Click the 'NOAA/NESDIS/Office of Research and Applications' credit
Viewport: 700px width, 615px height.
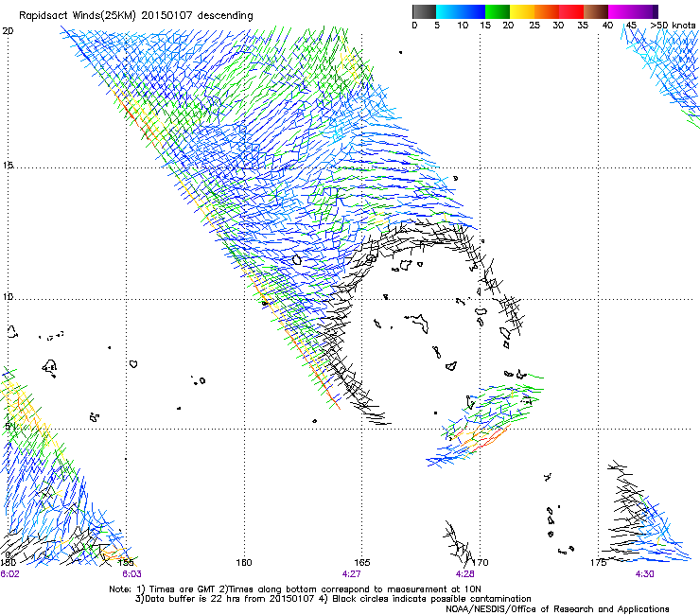coord(557,609)
